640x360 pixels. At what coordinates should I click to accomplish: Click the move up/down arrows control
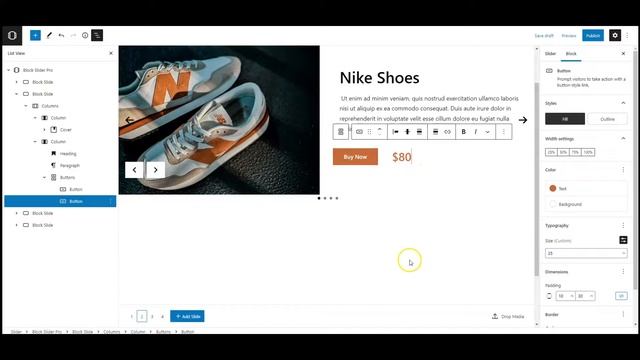coord(380,132)
